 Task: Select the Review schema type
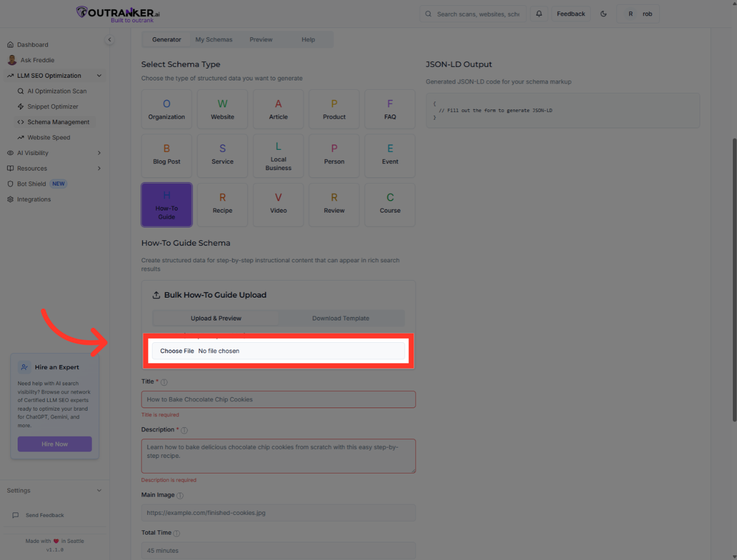pos(334,205)
